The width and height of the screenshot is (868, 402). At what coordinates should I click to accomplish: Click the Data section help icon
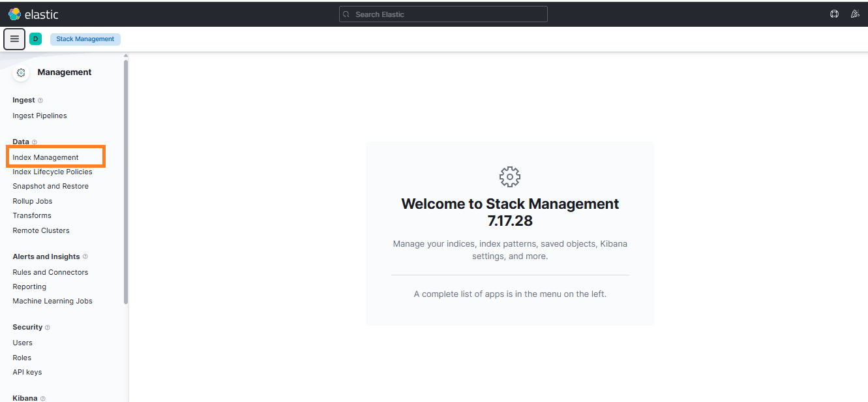pyautogui.click(x=35, y=142)
